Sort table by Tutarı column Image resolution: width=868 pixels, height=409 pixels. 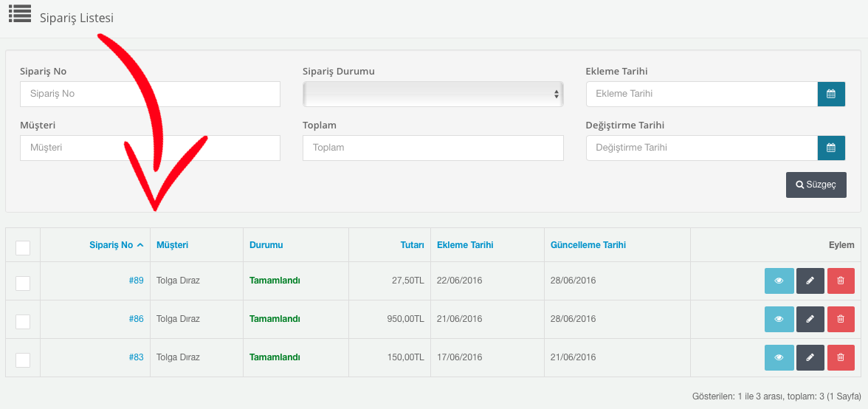[412, 245]
